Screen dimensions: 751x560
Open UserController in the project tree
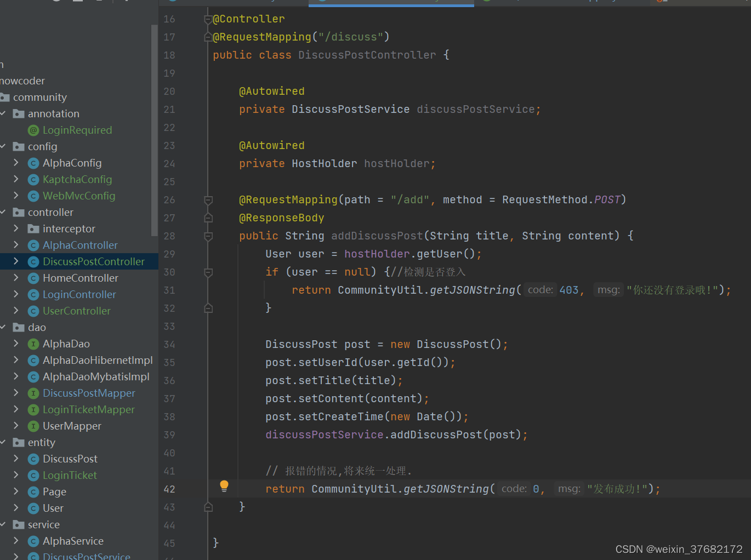[77, 311]
